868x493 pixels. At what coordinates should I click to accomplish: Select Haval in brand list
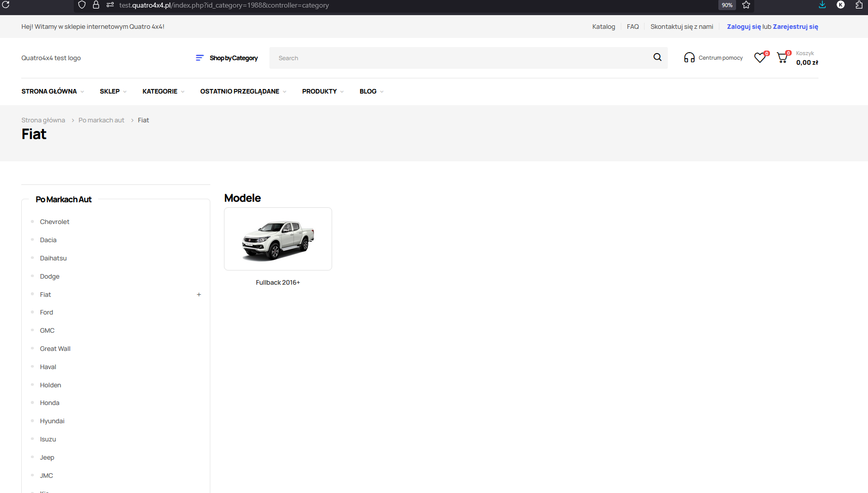pyautogui.click(x=48, y=367)
